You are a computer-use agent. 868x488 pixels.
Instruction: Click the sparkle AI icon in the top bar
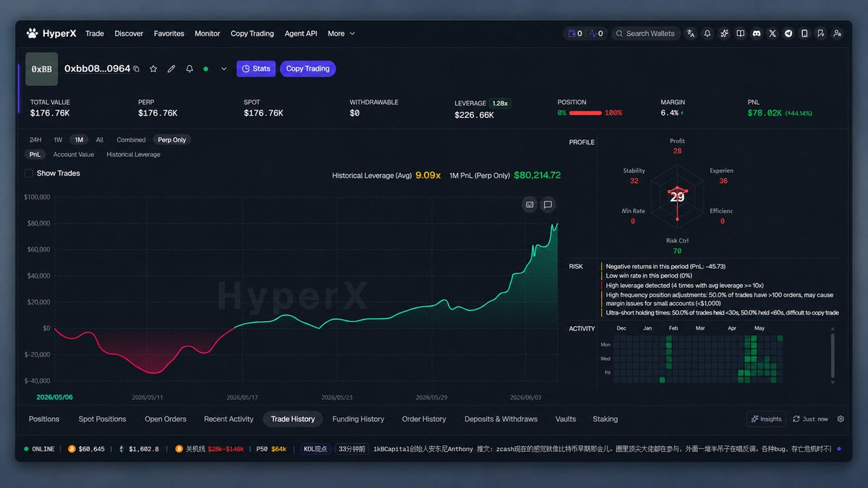(x=724, y=33)
